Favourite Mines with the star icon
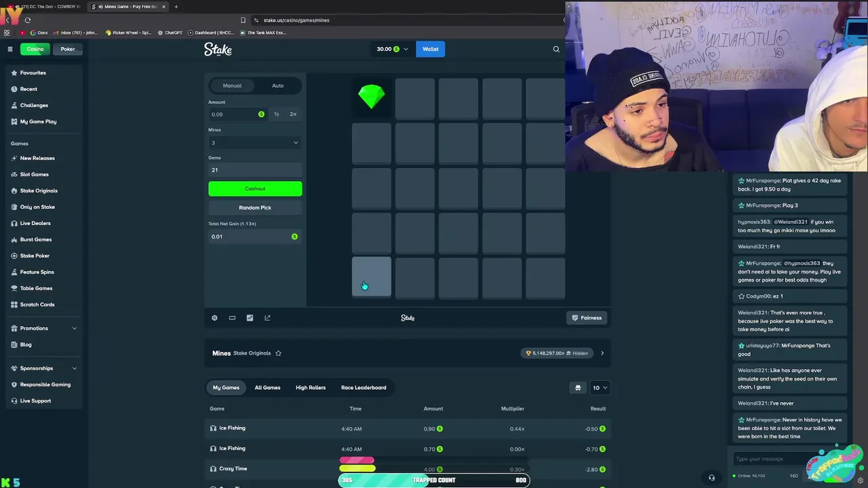The height and width of the screenshot is (488, 868). 278,353
